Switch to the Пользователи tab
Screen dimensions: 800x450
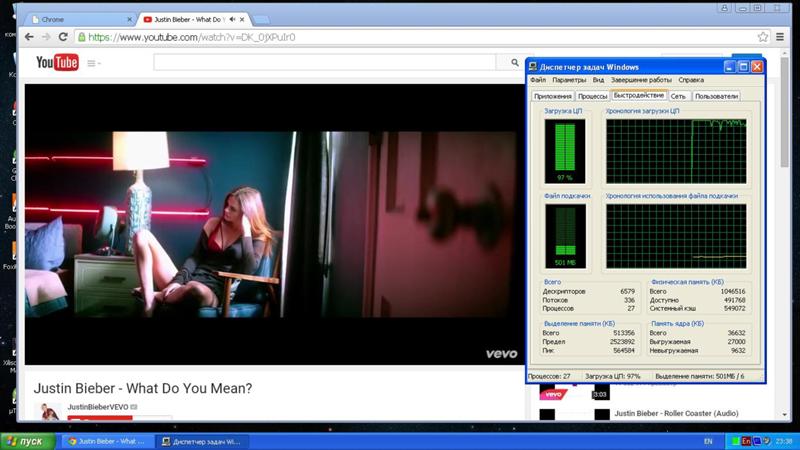coord(716,96)
